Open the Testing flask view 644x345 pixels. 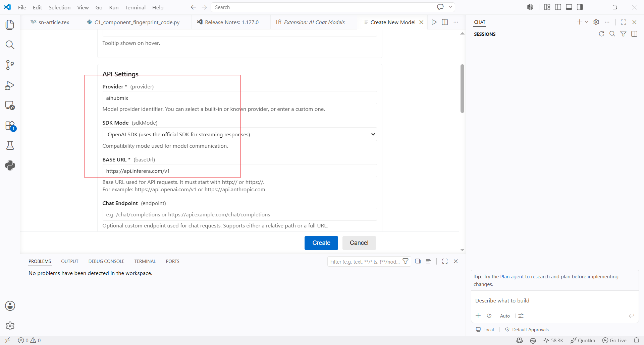pyautogui.click(x=10, y=145)
